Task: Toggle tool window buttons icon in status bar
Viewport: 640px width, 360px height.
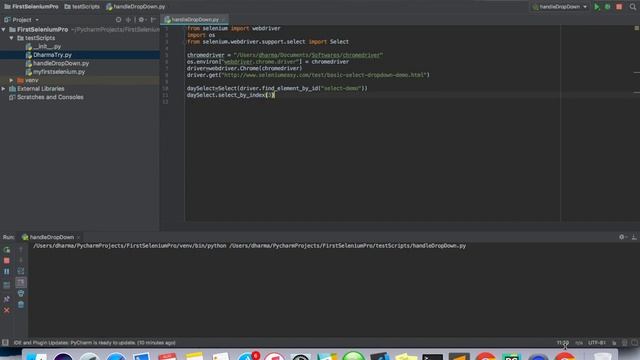Action: 5,343
